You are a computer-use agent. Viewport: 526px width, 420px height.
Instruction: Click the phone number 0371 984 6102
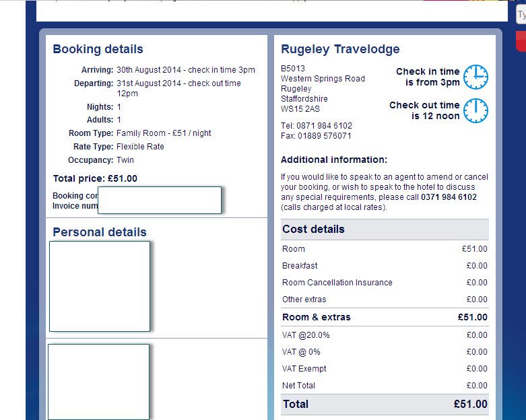coord(449,197)
